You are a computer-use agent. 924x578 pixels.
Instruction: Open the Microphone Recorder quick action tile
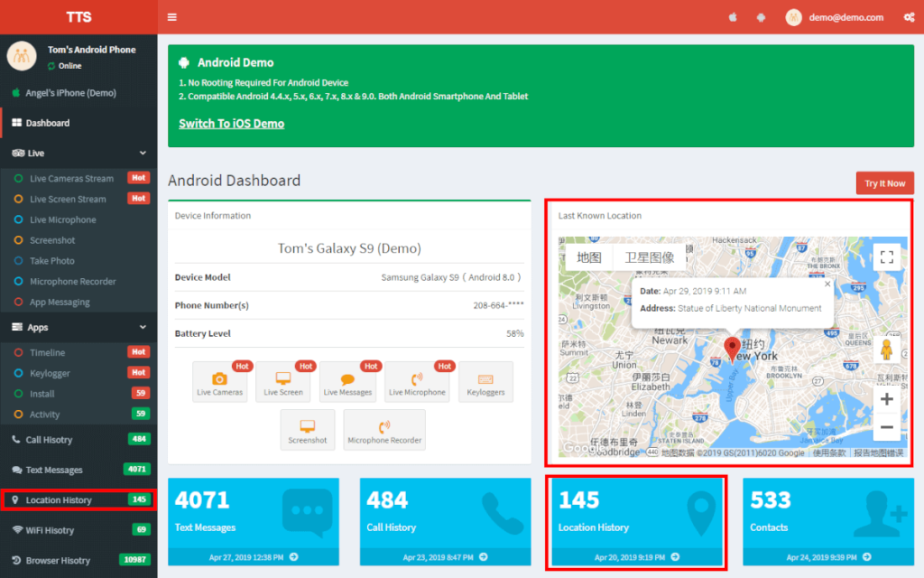384,430
